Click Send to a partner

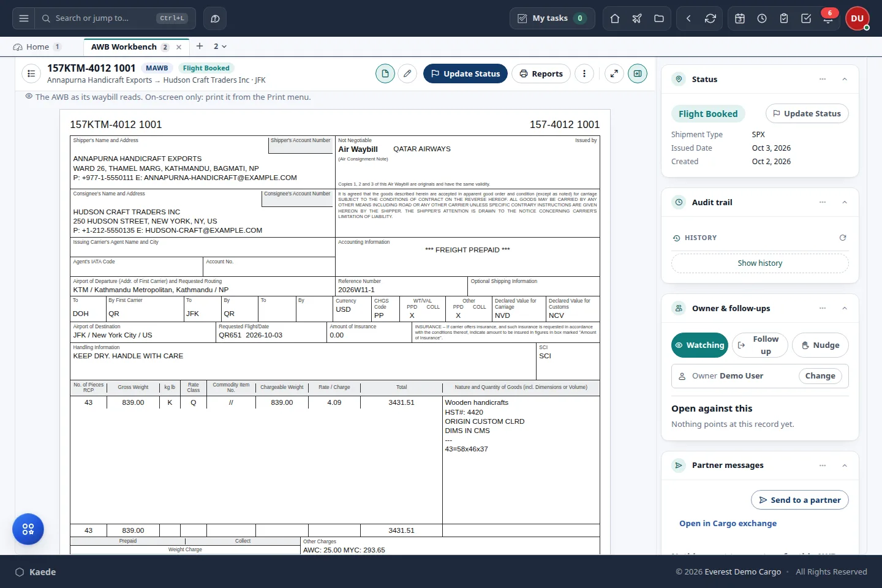pos(800,500)
